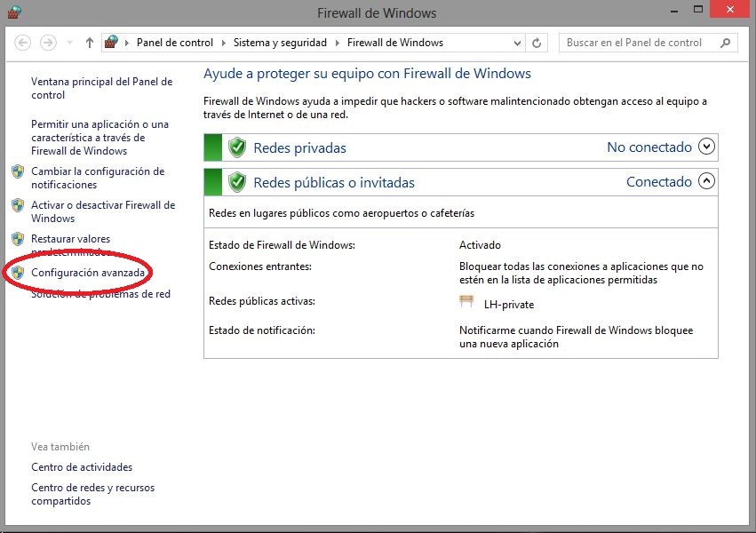Image resolution: width=756 pixels, height=533 pixels.
Task: Click the search magnifier icon
Action: (x=726, y=43)
